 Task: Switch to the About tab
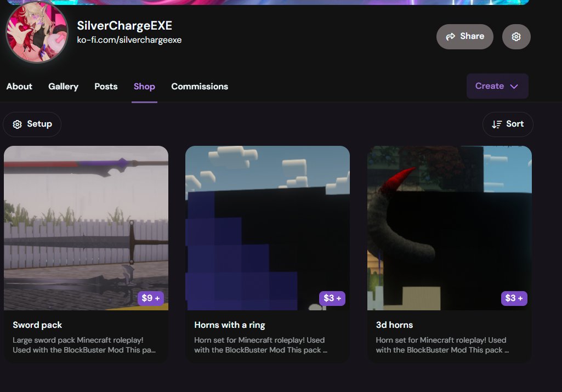[x=19, y=87]
